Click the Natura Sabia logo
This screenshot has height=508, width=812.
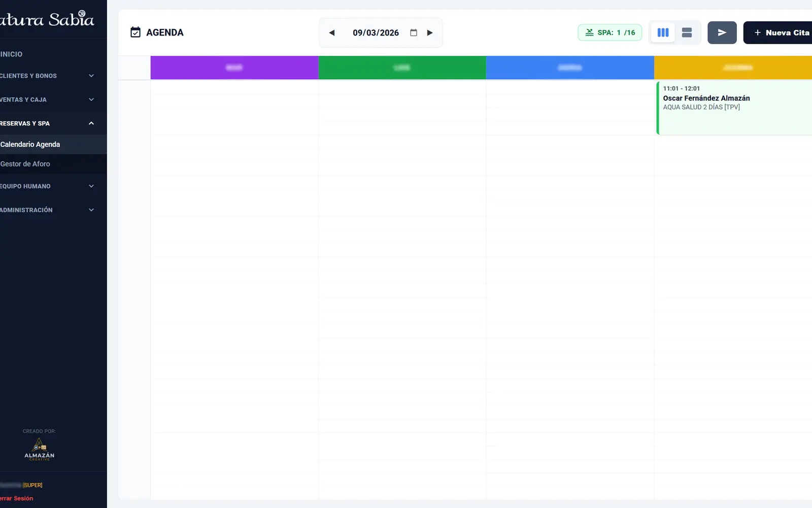tap(47, 19)
